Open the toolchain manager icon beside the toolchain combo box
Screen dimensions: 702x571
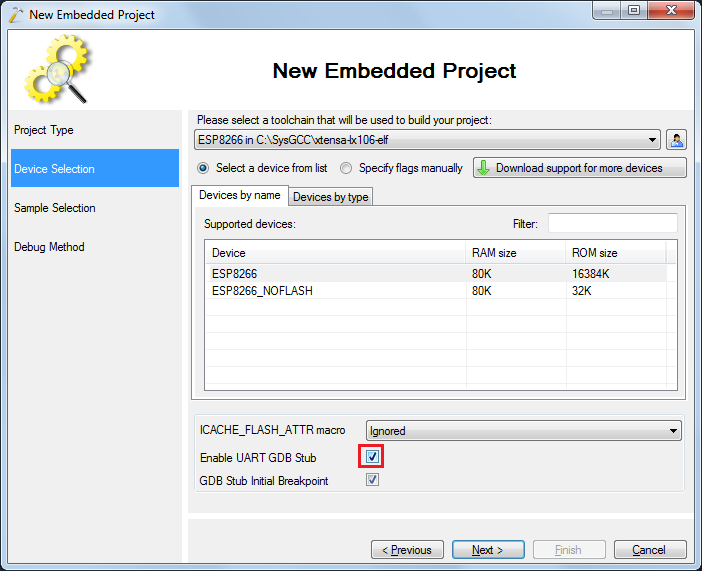tap(676, 140)
